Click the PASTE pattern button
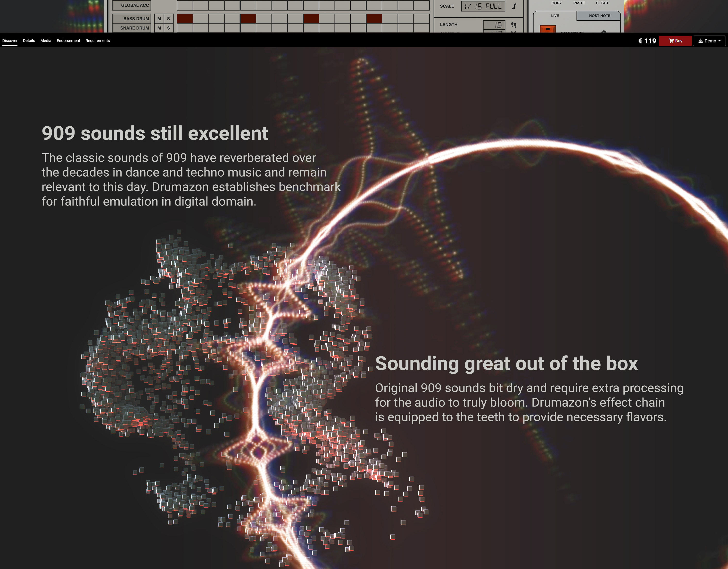 point(579,3)
